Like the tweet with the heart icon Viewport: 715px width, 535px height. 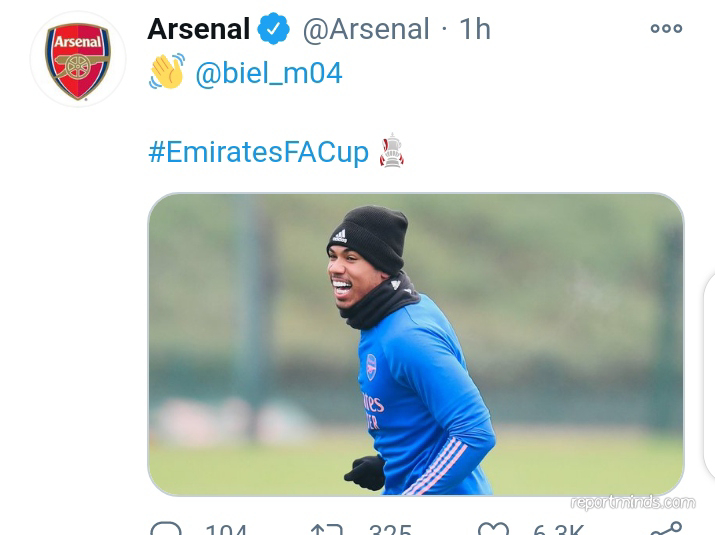pyautogui.click(x=492, y=529)
